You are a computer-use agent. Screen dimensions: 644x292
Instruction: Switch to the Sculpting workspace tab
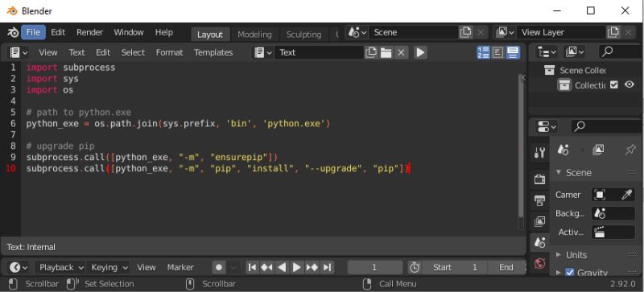pyautogui.click(x=303, y=35)
